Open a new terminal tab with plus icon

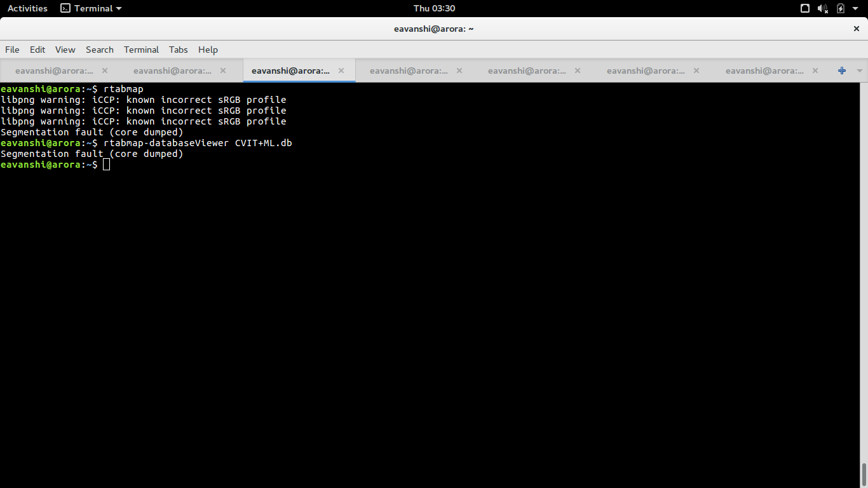click(x=842, y=71)
